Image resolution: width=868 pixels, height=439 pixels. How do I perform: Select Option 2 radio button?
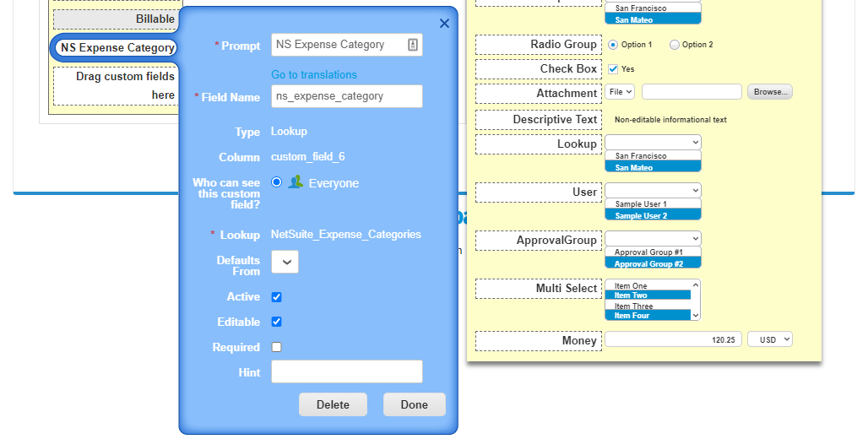point(675,45)
